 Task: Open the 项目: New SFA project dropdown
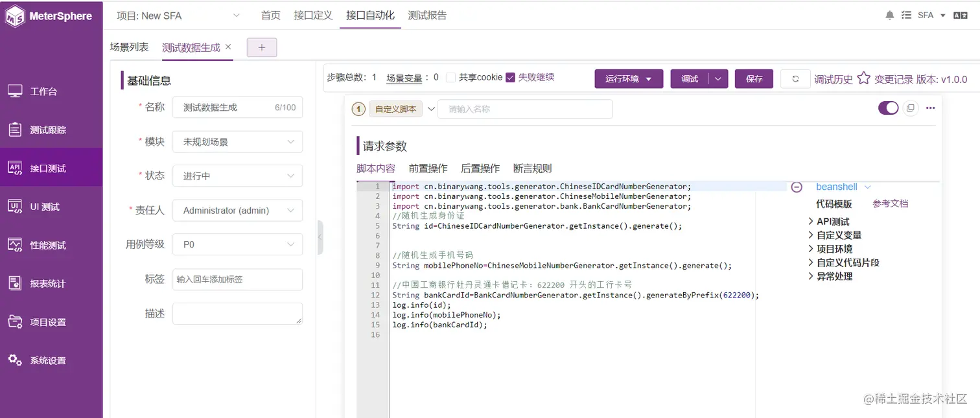coord(178,16)
